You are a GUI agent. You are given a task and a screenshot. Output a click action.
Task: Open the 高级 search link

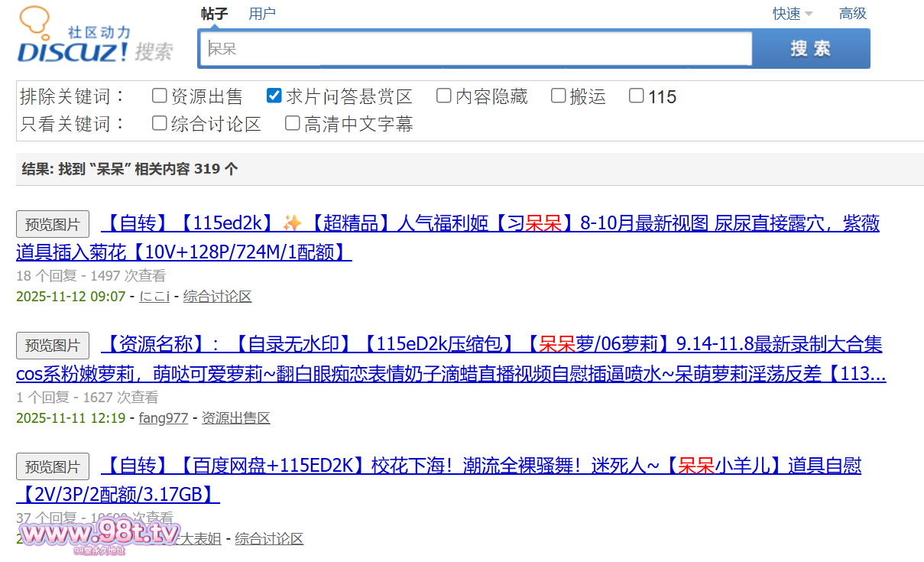pos(852,14)
